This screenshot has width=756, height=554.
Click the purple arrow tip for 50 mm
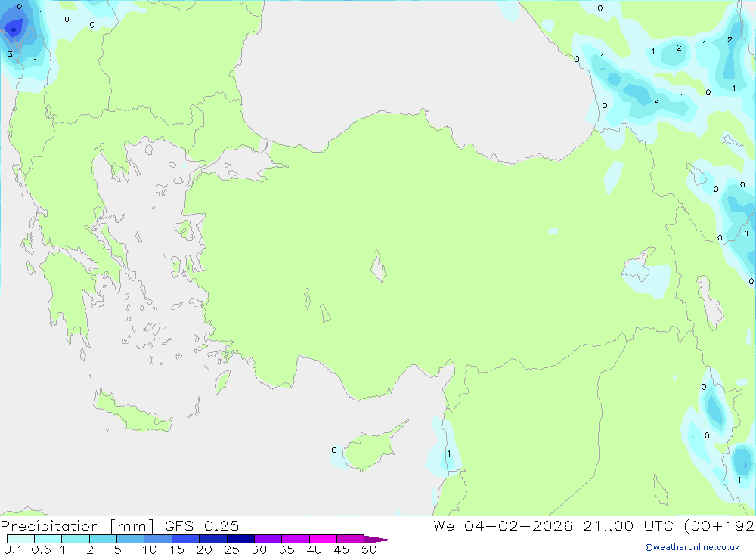[378, 539]
